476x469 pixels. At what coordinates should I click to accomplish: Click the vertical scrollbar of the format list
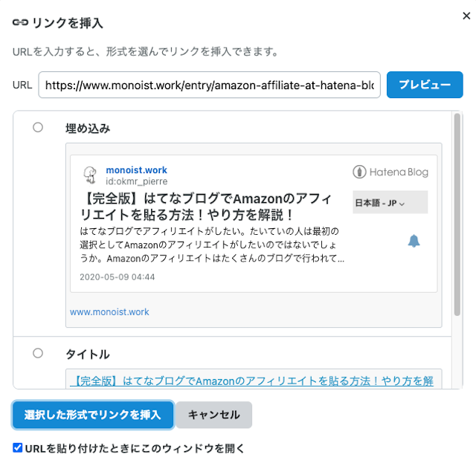click(x=457, y=215)
